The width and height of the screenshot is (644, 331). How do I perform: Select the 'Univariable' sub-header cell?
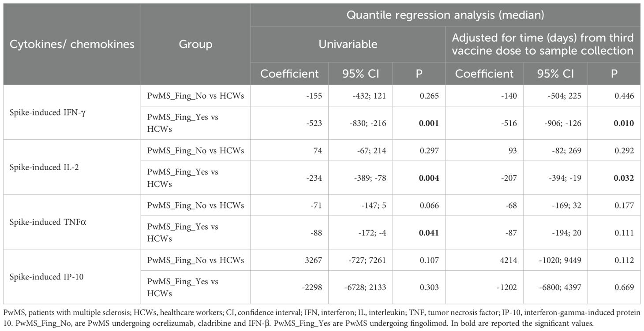[348, 44]
